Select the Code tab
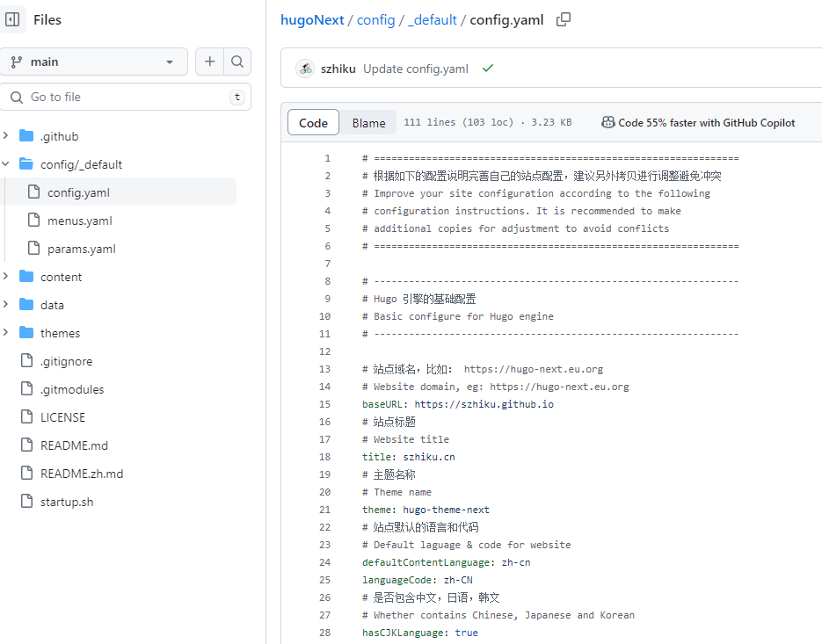Image resolution: width=822 pixels, height=644 pixels. [x=313, y=122]
